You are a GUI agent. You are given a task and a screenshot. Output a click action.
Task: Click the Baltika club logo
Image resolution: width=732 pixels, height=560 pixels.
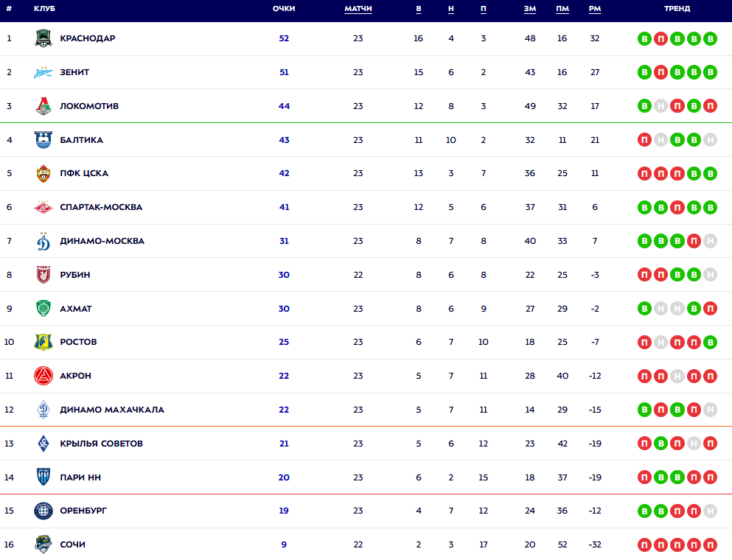(43, 140)
